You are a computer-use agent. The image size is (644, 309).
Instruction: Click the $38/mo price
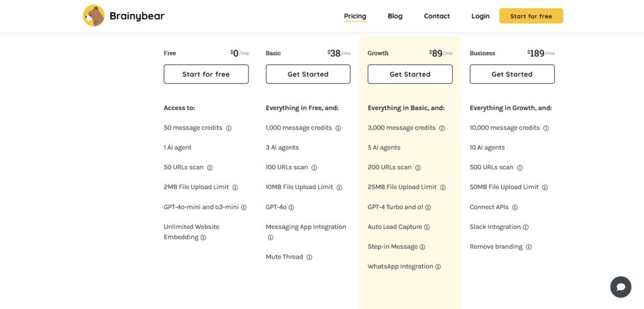click(x=339, y=53)
